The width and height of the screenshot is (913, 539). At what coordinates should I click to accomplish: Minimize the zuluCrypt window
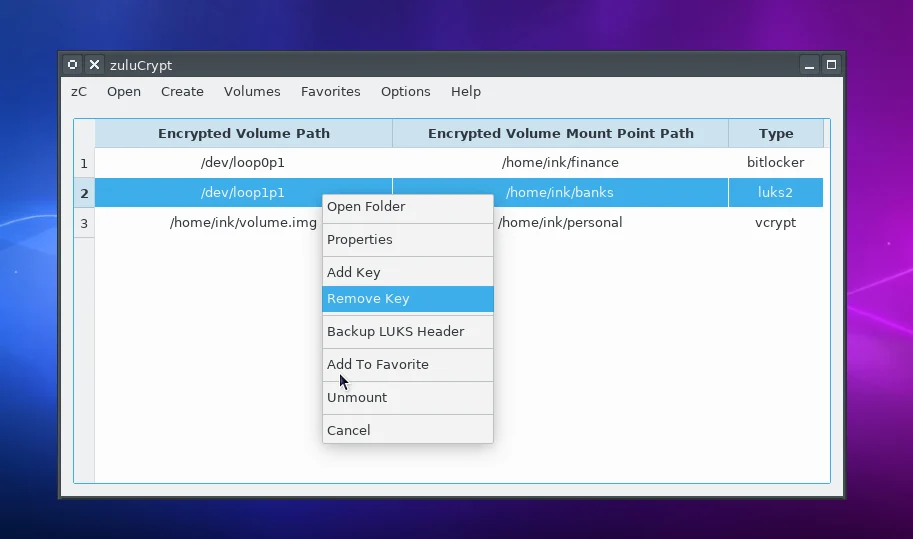tap(811, 65)
